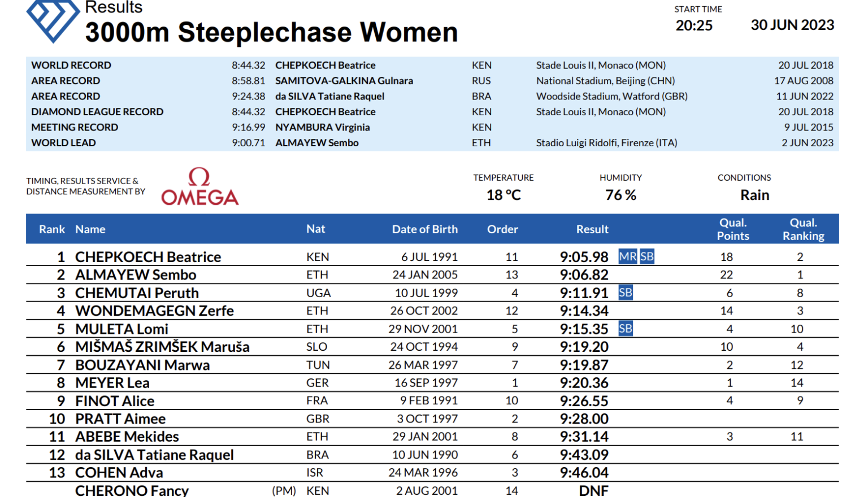Click the MEETING RECORD row label

[75, 128]
